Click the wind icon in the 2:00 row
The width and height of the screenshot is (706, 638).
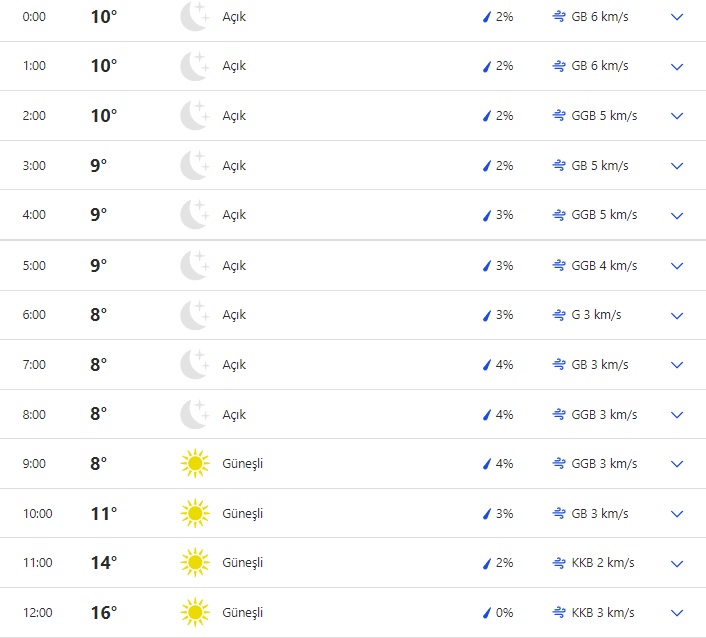(559, 116)
